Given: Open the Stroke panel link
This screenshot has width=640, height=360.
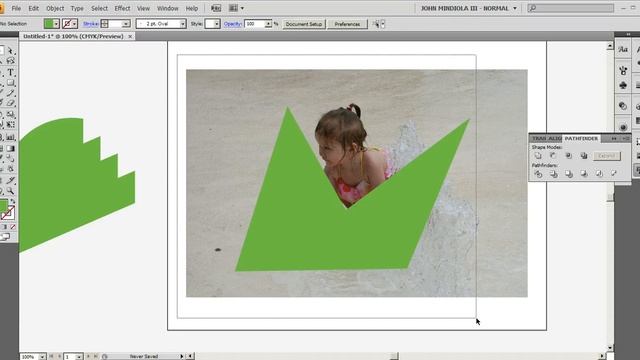Looking at the screenshot, I should click(90, 24).
